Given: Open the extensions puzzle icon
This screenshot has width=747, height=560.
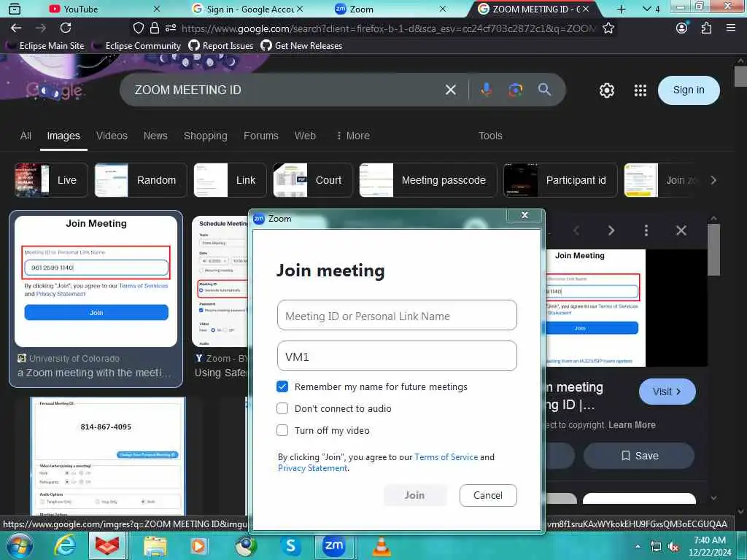Looking at the screenshot, I should (706, 28).
